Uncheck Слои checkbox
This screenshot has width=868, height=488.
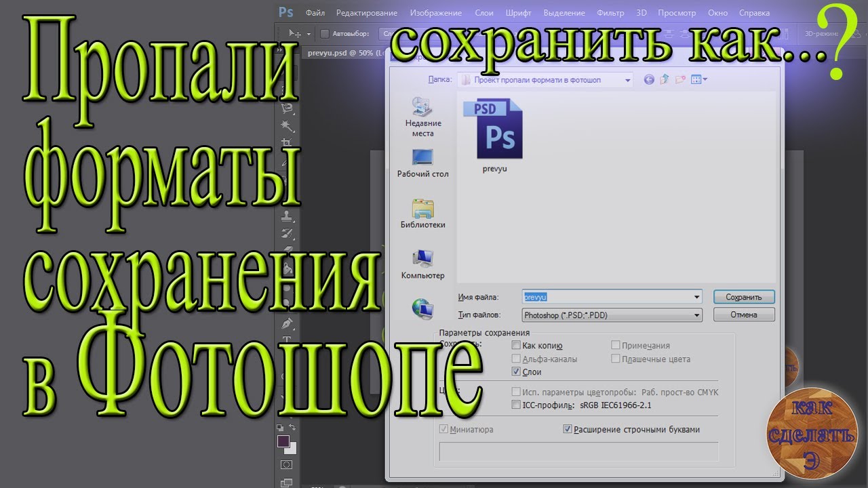tap(516, 372)
